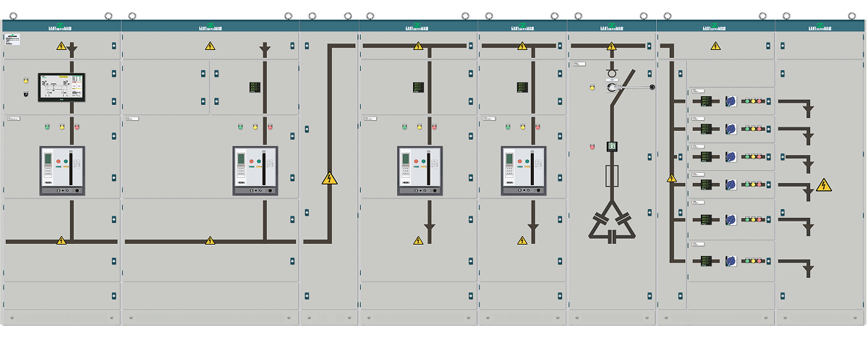Screen dimensions: 868x338
Task: Click the large warning sign on narrow riser panel
Action: click(329, 177)
